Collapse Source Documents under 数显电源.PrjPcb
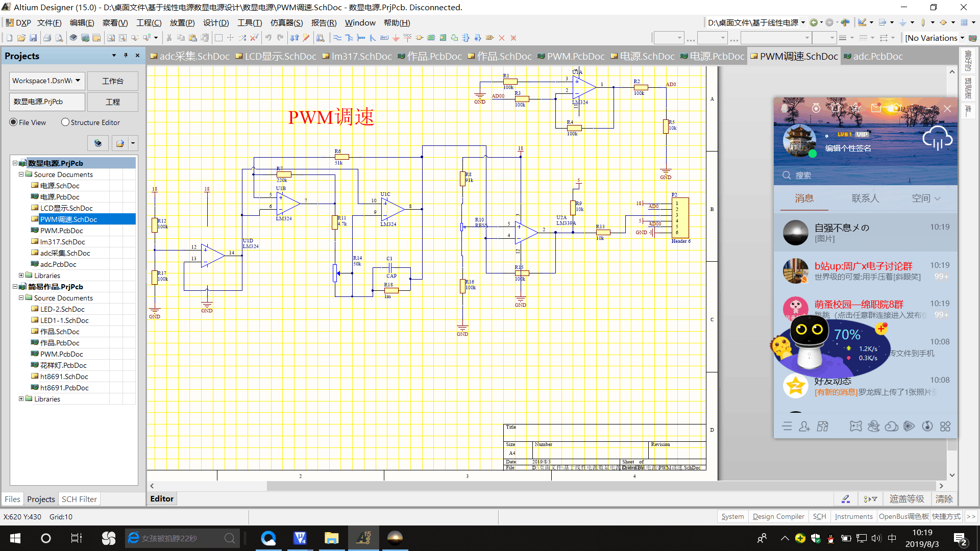Screen dimensions: 980x551 (x=21, y=174)
